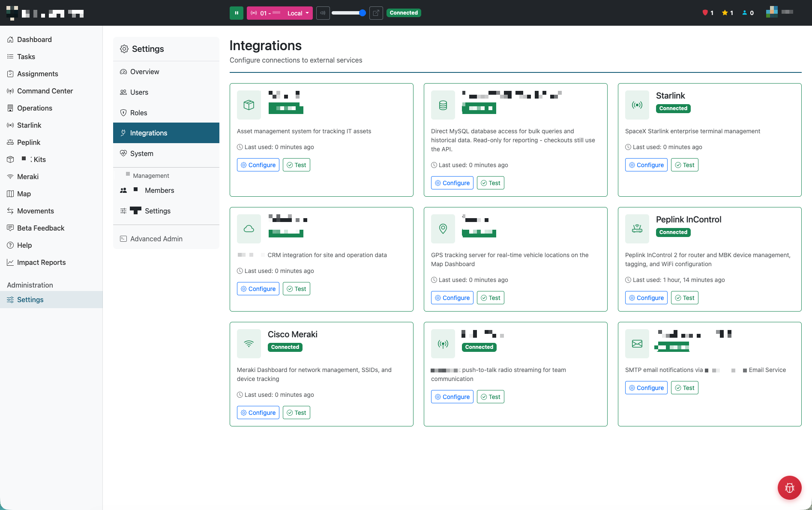Adjust the volume slider in the top bar
This screenshot has width=812, height=510.
pos(348,13)
